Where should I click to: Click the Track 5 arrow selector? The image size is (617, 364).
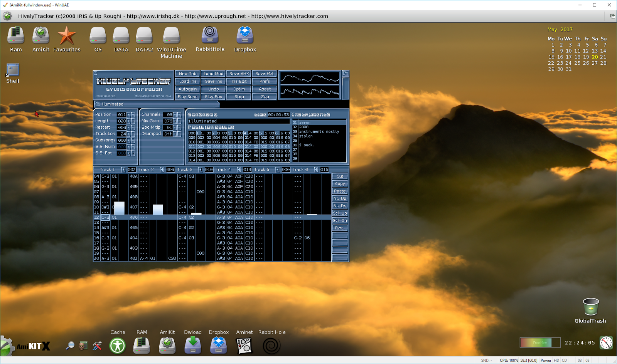(x=278, y=169)
